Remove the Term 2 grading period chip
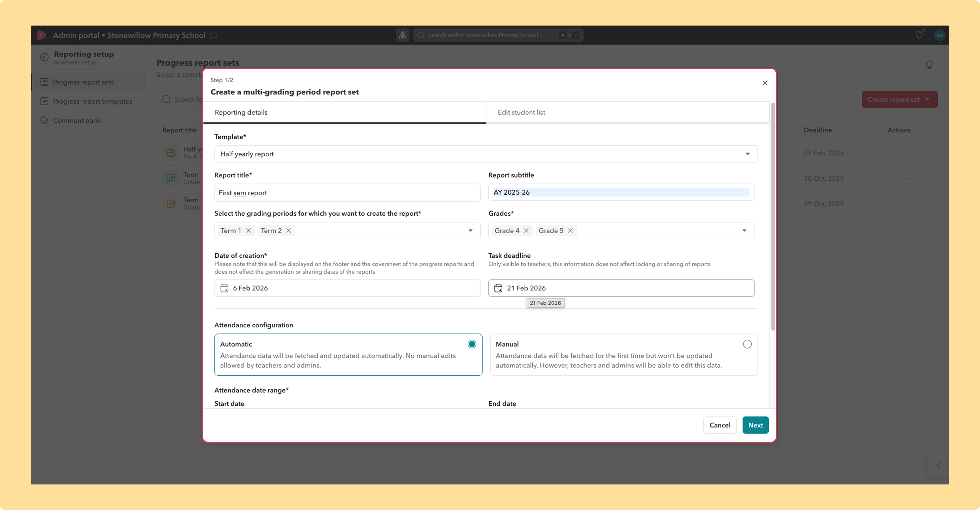This screenshot has width=980, height=510. 289,231
